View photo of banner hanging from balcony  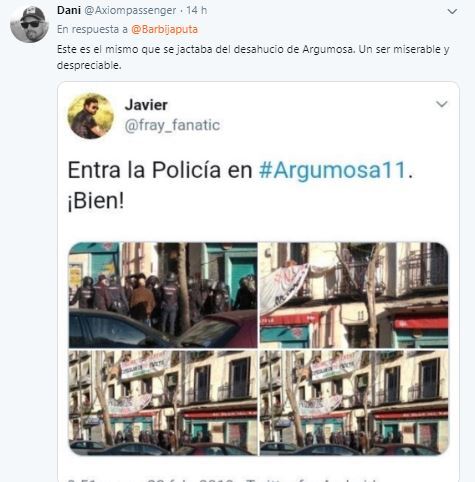354,295
